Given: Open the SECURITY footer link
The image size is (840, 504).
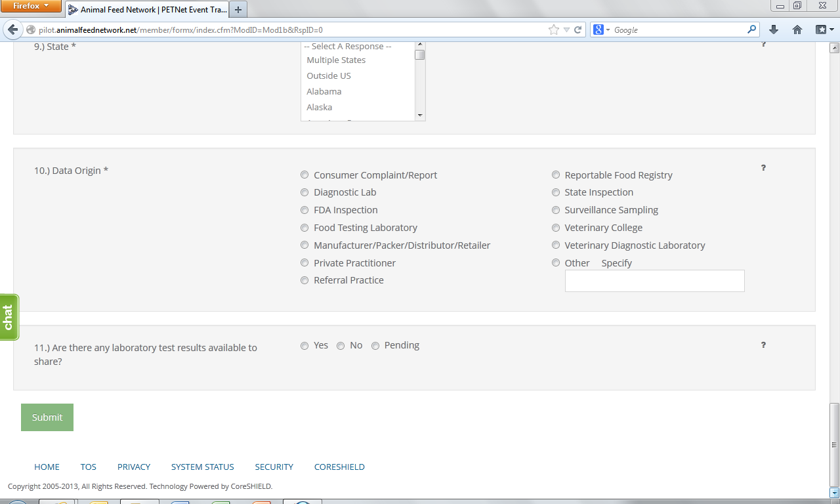Looking at the screenshot, I should pyautogui.click(x=274, y=467).
